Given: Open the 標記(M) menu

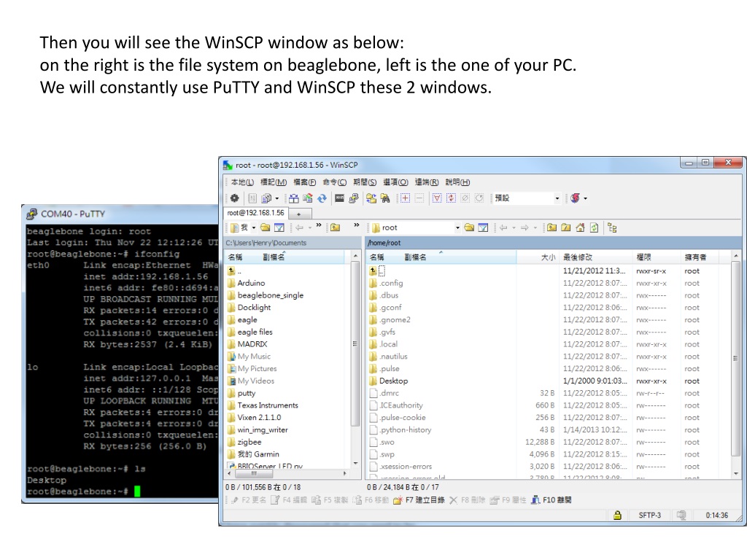Looking at the screenshot, I should point(274,182).
